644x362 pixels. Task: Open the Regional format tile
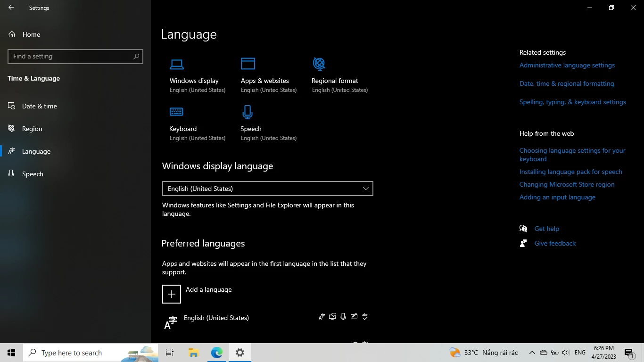coord(339,76)
